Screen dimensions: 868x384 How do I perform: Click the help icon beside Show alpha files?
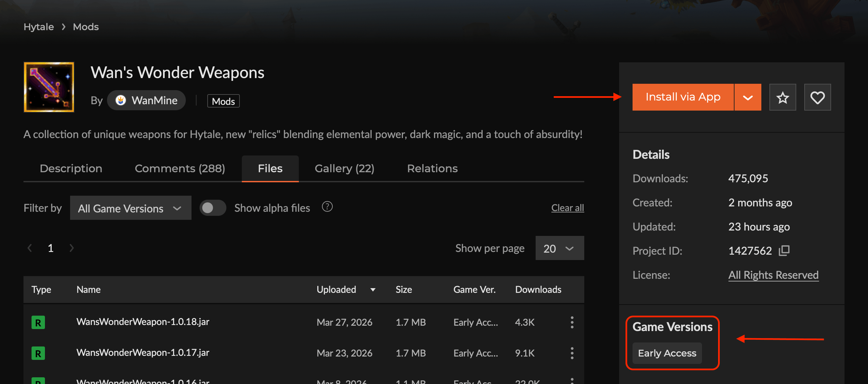coord(327,207)
